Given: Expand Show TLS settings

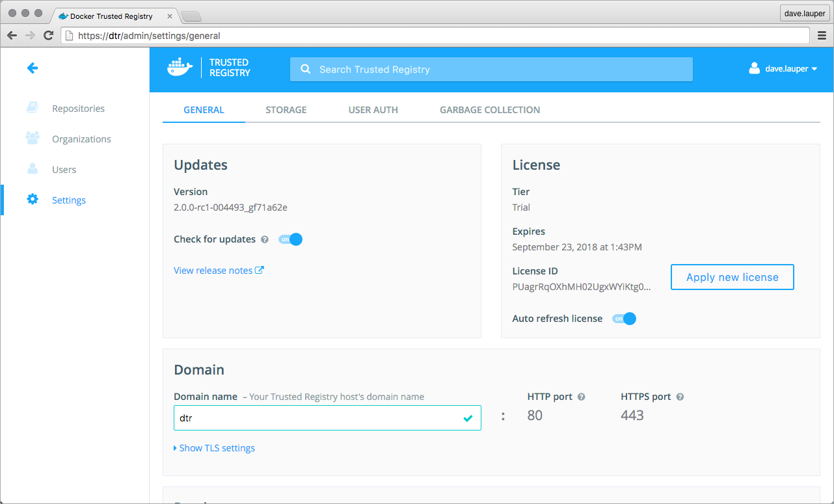Looking at the screenshot, I should [x=214, y=448].
